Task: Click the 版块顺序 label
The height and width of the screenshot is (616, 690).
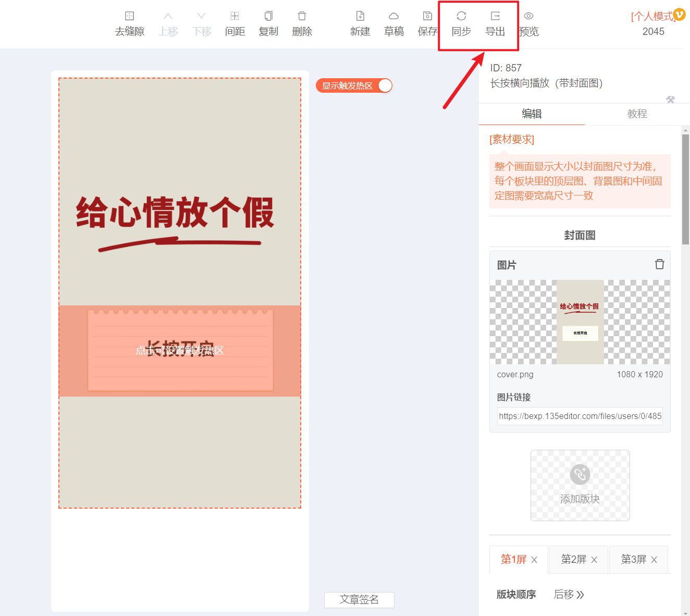Action: [x=516, y=595]
